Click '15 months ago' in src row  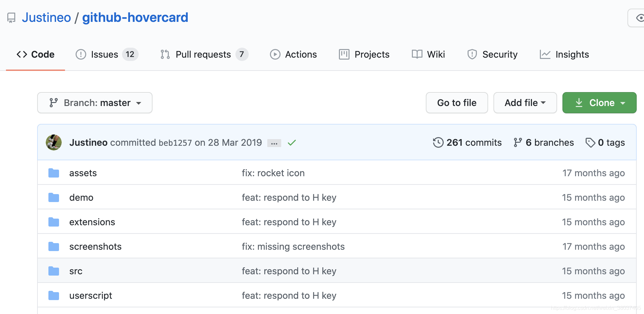coord(594,271)
